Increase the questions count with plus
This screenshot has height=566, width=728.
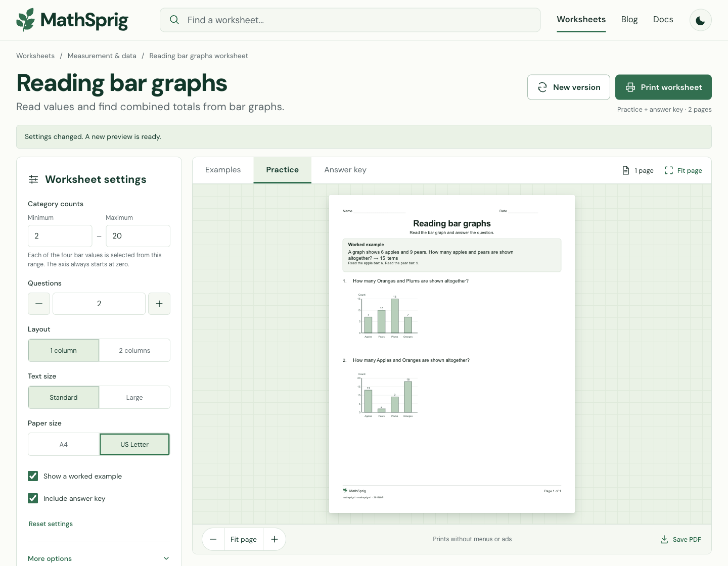pyautogui.click(x=159, y=304)
